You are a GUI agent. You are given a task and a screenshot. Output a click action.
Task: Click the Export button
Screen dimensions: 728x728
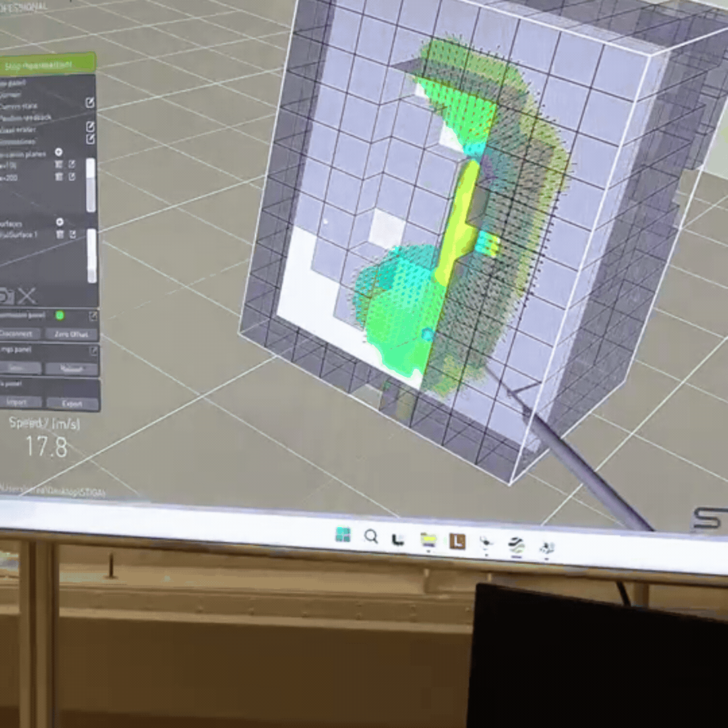[71, 404]
